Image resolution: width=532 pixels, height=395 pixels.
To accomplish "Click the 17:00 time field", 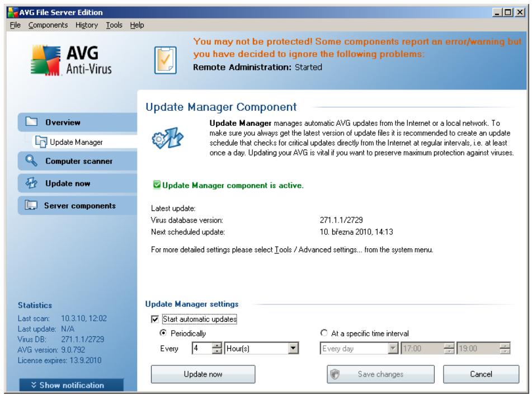I will pyautogui.click(x=423, y=348).
